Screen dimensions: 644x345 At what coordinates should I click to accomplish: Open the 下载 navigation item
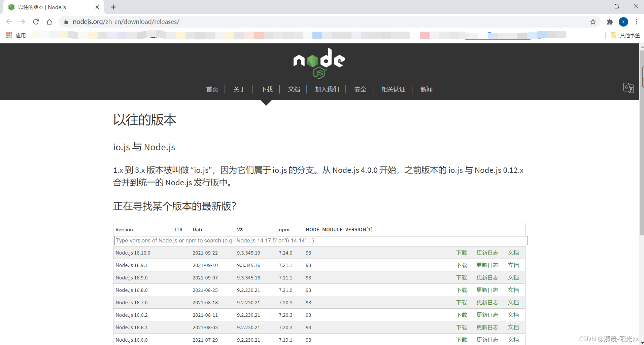pos(267,89)
